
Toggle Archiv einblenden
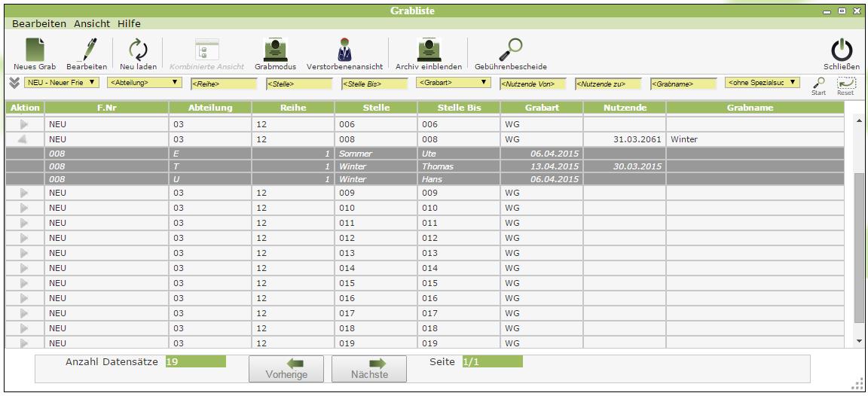click(428, 51)
